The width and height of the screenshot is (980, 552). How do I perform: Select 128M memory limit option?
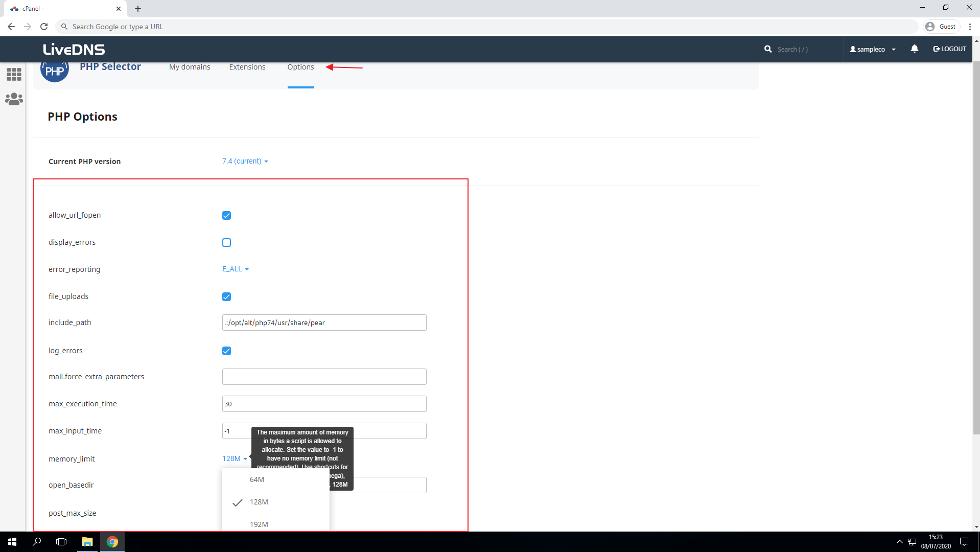coord(276,502)
